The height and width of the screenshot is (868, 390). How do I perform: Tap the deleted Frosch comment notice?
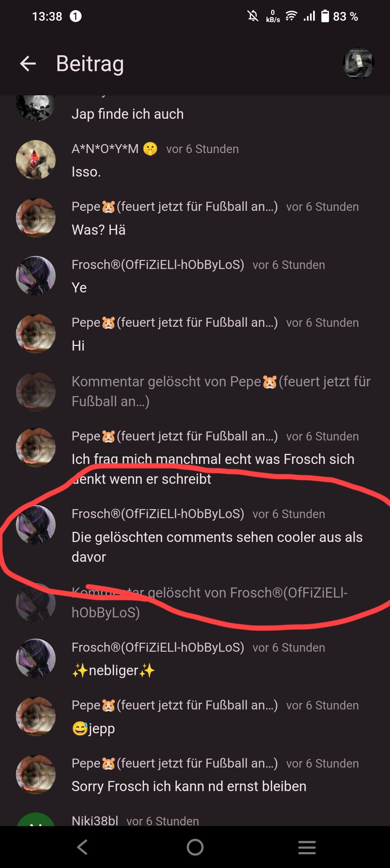pyautogui.click(x=209, y=603)
